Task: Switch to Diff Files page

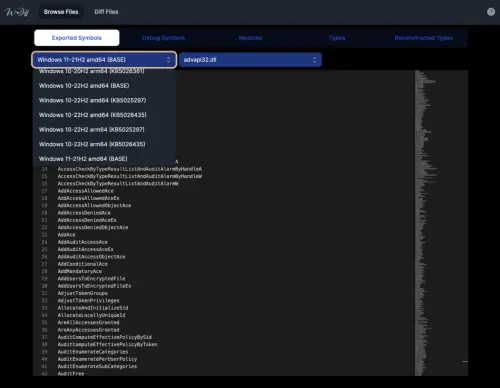Action: coord(106,12)
